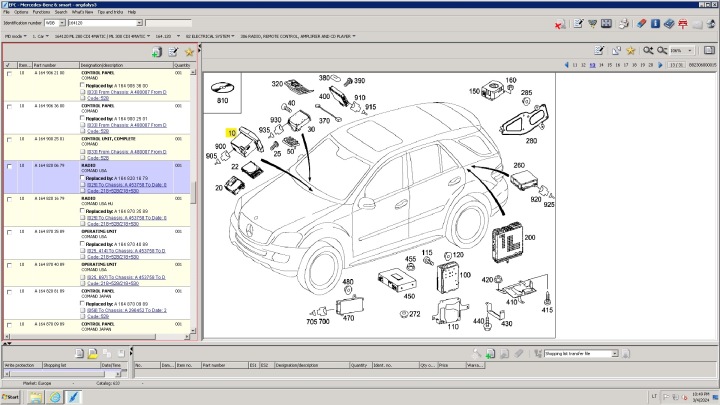Click the green plus icon in the shopping list toolbar
Screen dimensions: 720x405
pyautogui.click(x=490, y=353)
